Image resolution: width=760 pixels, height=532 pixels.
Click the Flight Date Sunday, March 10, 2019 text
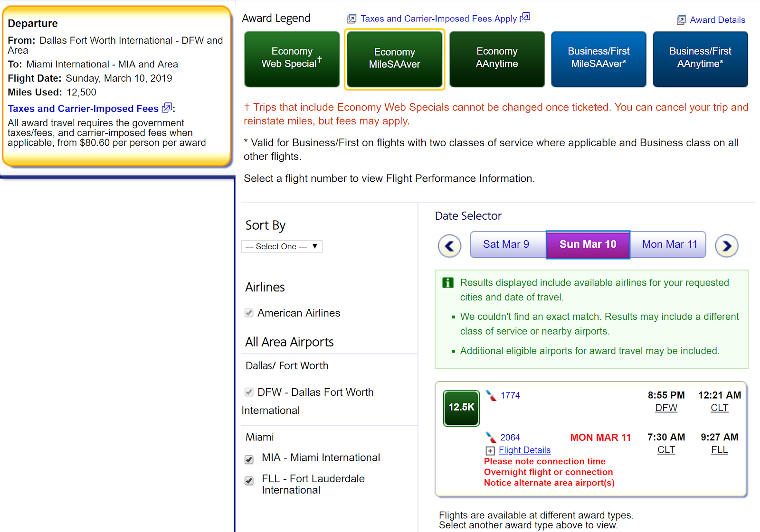(90, 78)
